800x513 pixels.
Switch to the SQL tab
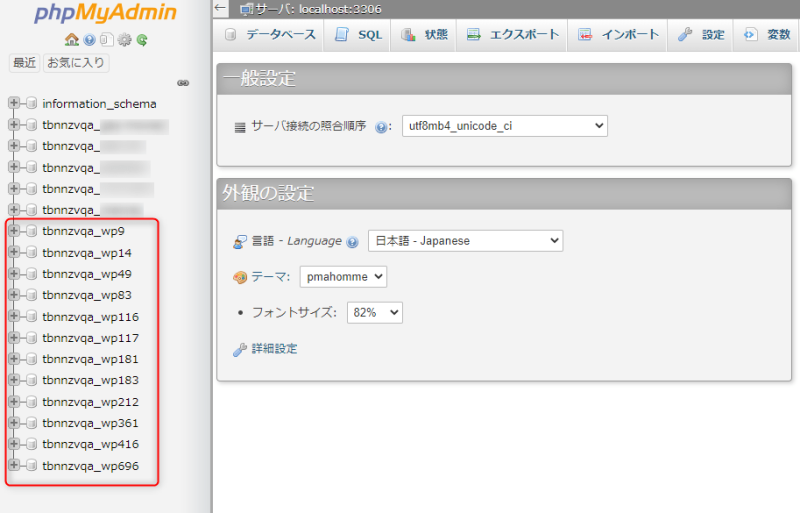(x=358, y=35)
